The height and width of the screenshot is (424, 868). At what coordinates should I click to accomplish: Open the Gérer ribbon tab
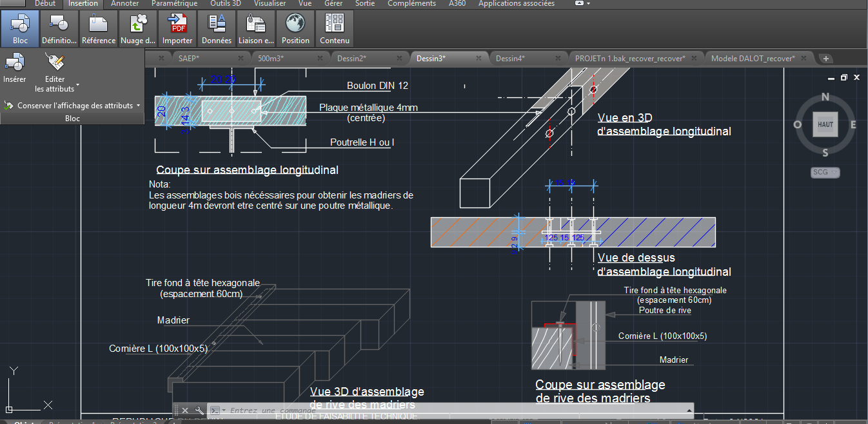tap(333, 4)
